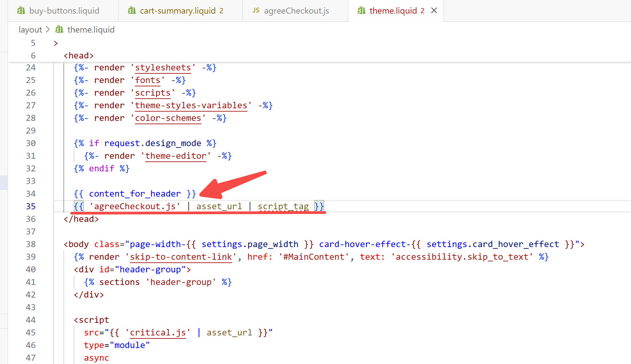Expand the breadcrumb chevron after layout

[x=48, y=30]
